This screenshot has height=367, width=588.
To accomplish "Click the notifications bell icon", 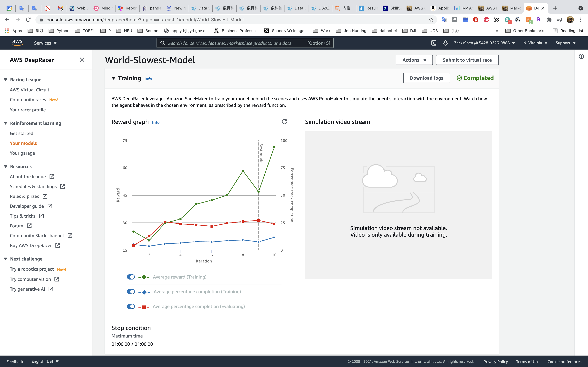I will point(445,43).
